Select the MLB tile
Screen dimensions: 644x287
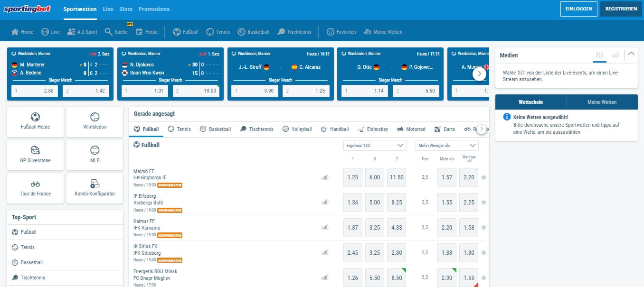(95, 155)
